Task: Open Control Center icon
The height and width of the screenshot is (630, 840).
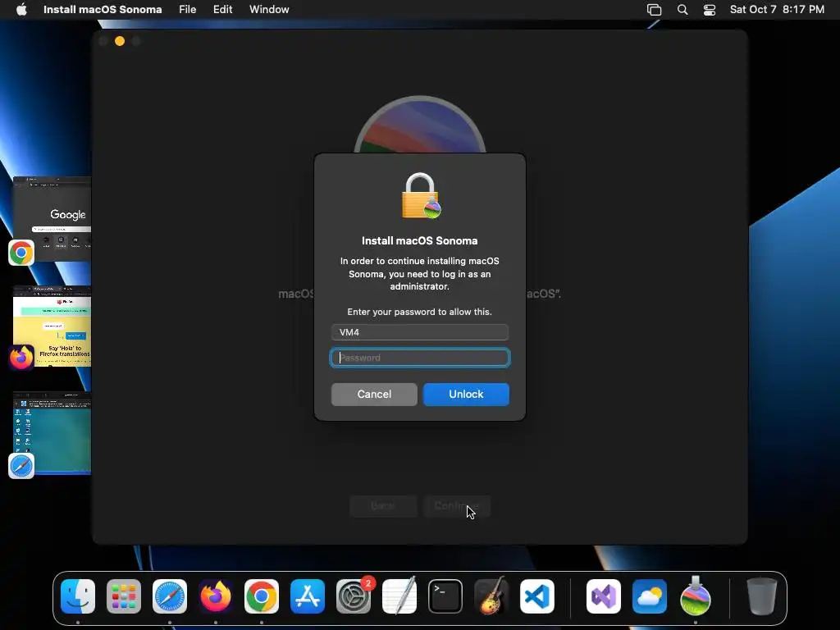Action: (x=710, y=10)
